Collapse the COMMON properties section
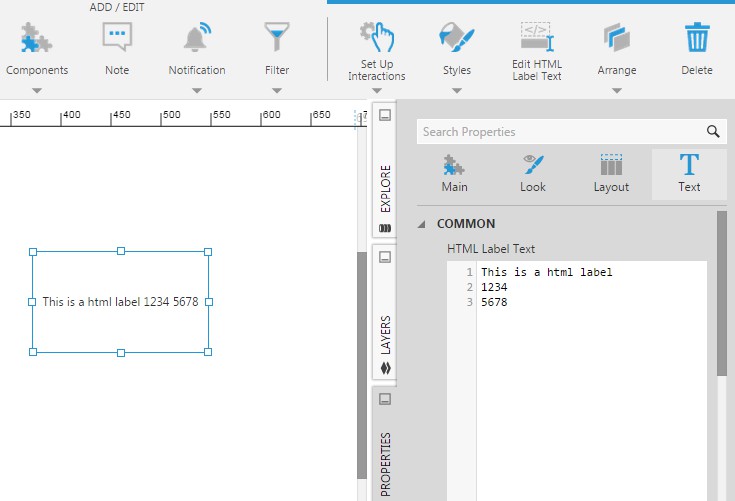The height and width of the screenshot is (501, 735). [x=422, y=224]
